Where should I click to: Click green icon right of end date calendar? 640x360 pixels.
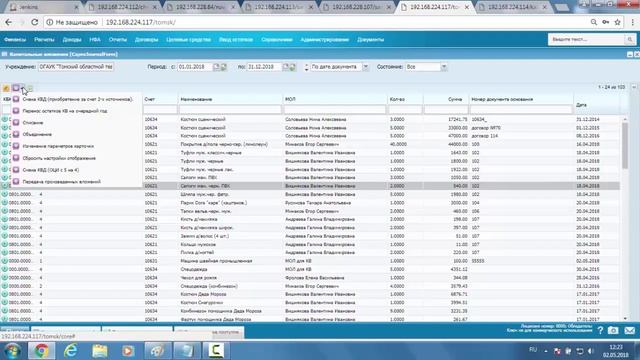coord(293,67)
